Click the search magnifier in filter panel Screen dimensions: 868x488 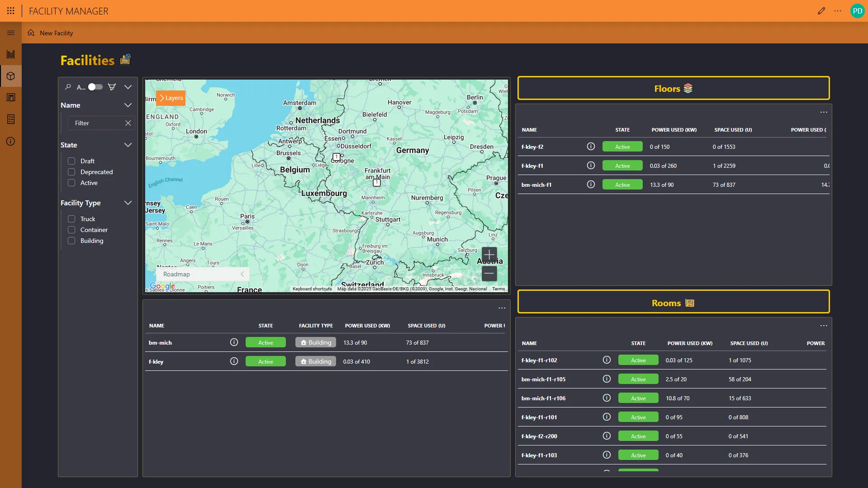click(x=68, y=87)
